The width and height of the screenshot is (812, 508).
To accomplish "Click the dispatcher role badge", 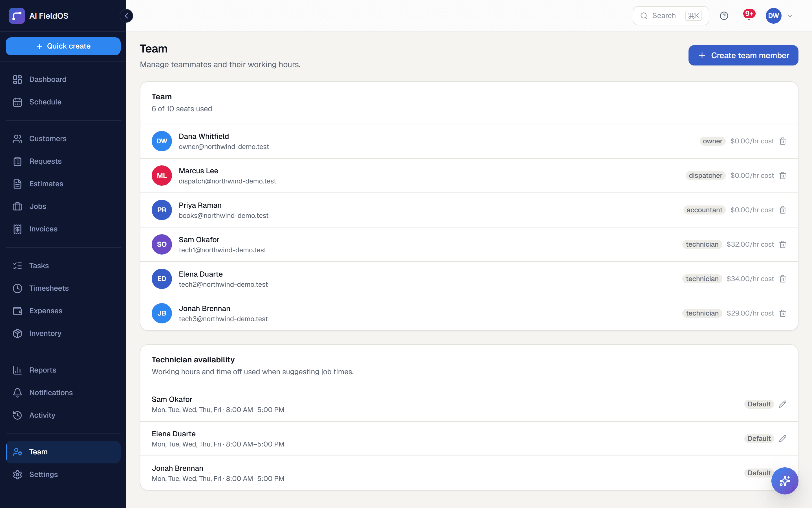I will point(705,175).
